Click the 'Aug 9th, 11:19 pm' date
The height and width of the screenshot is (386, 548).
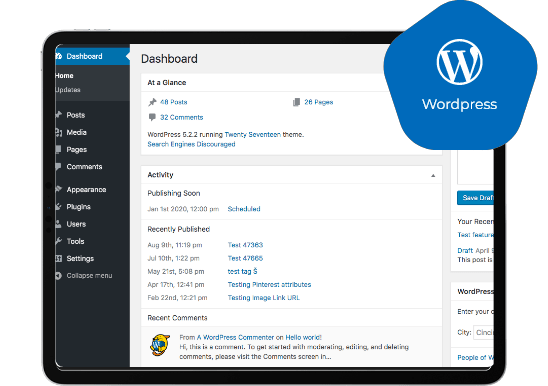pos(175,245)
